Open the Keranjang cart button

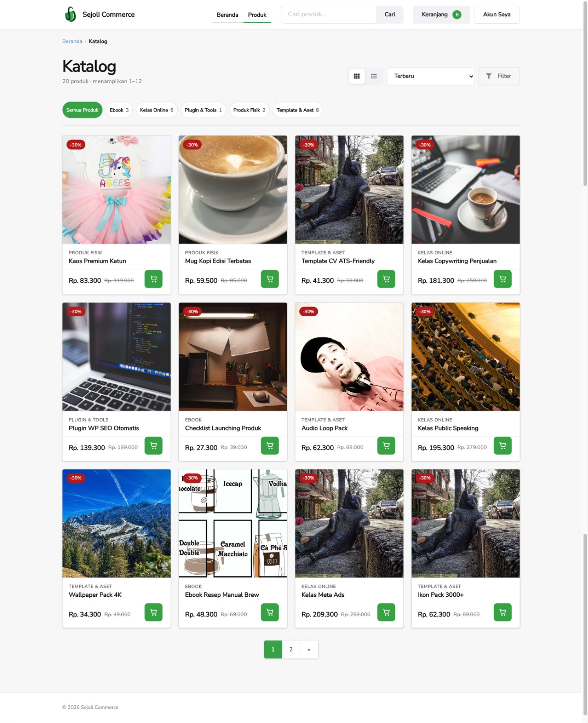click(x=441, y=14)
